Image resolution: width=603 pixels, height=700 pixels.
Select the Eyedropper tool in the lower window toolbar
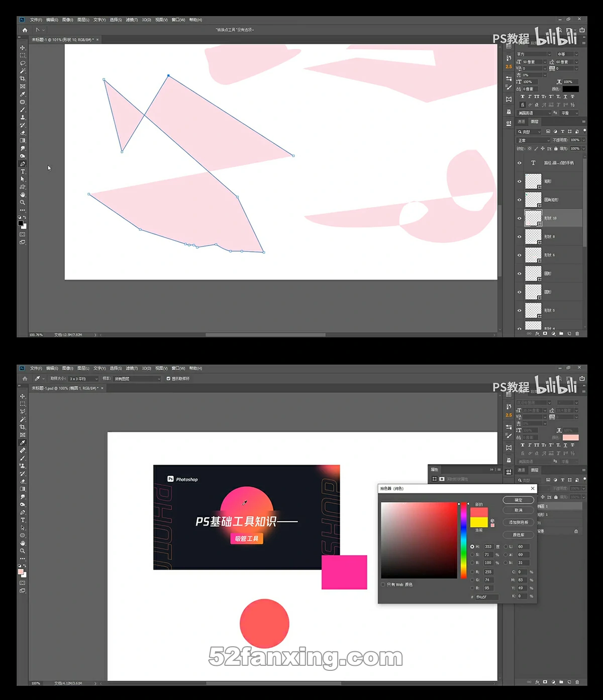pyautogui.click(x=23, y=443)
